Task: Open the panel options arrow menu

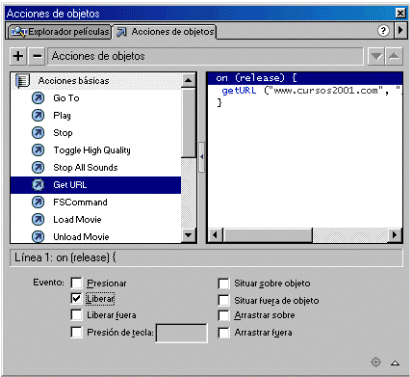Action: coord(400,31)
